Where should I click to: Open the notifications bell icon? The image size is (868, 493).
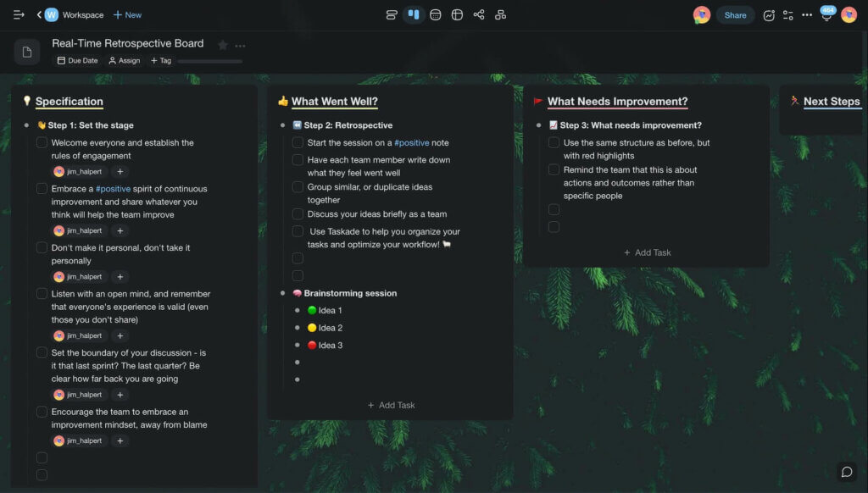pyautogui.click(x=826, y=15)
